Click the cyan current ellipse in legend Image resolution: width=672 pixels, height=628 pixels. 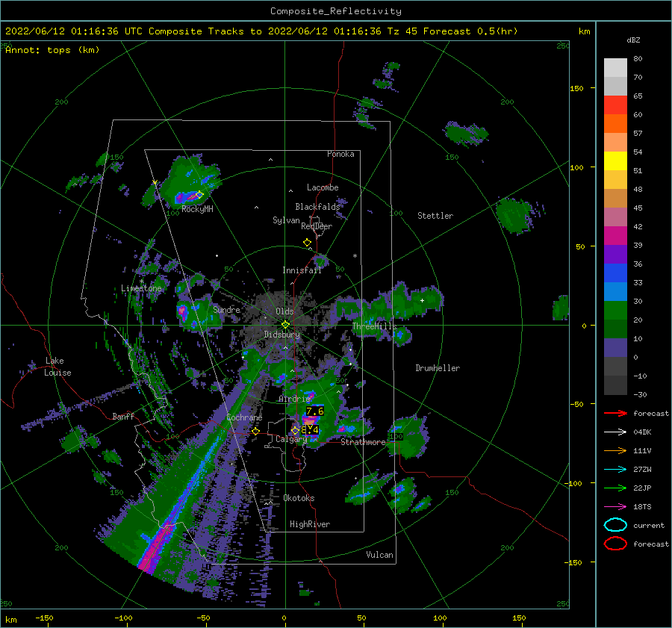point(615,525)
